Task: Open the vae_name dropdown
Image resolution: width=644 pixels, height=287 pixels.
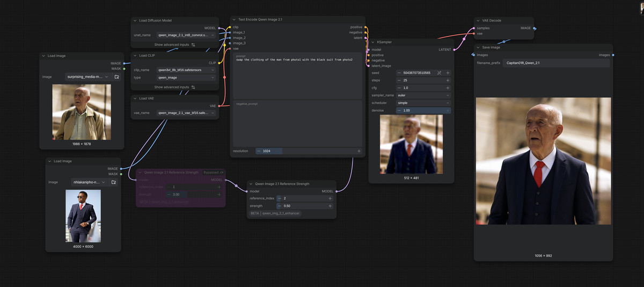Action: [186, 113]
